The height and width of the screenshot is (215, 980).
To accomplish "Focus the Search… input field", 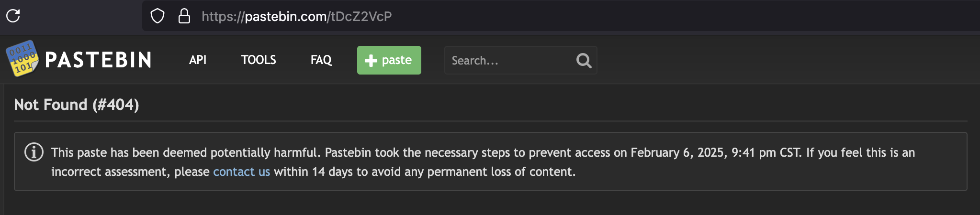I will (x=509, y=60).
